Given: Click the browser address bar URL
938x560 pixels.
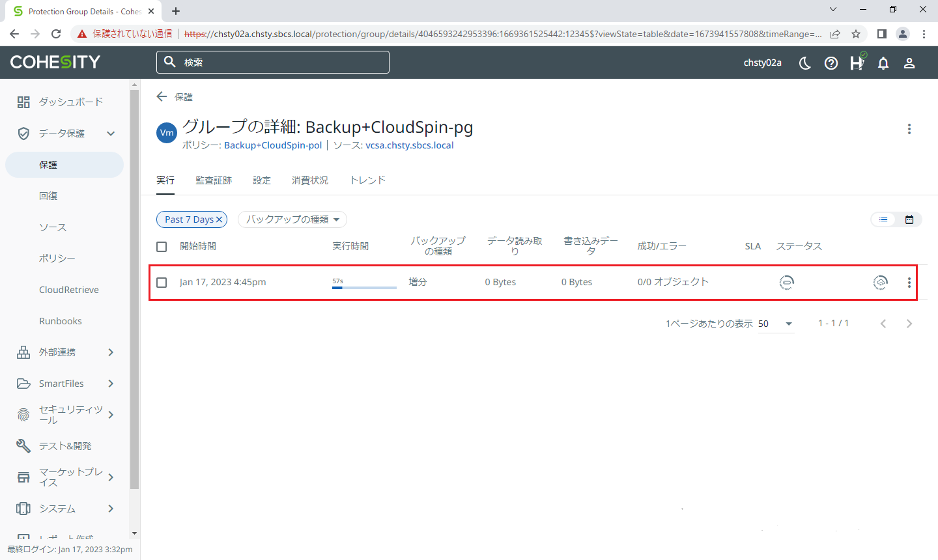Looking at the screenshot, I should (x=503, y=34).
